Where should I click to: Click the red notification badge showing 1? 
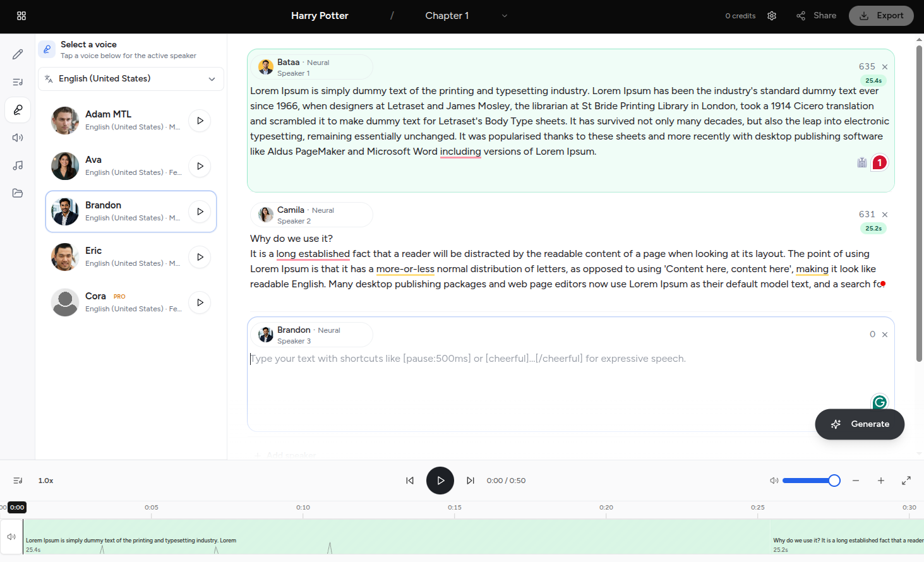coord(879,163)
